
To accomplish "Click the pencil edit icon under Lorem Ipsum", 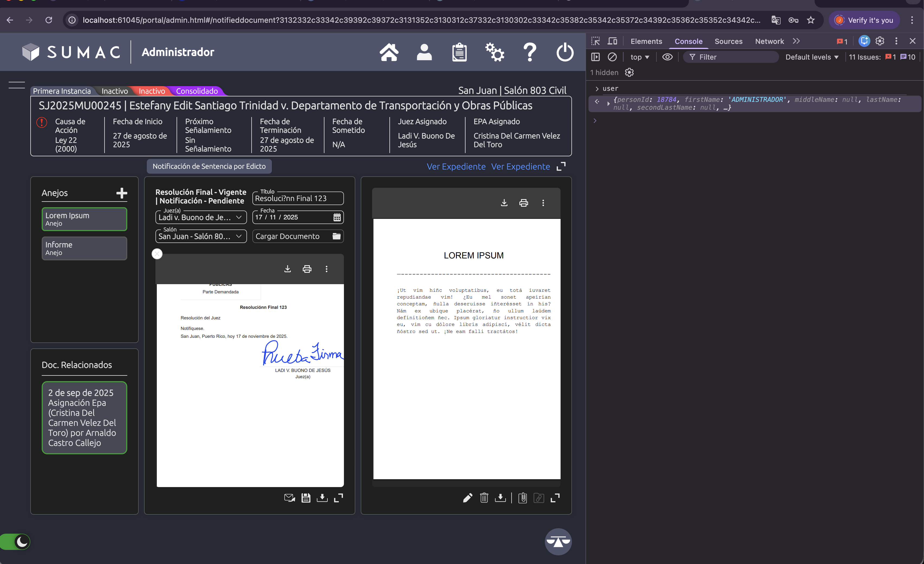I will pyautogui.click(x=467, y=498).
